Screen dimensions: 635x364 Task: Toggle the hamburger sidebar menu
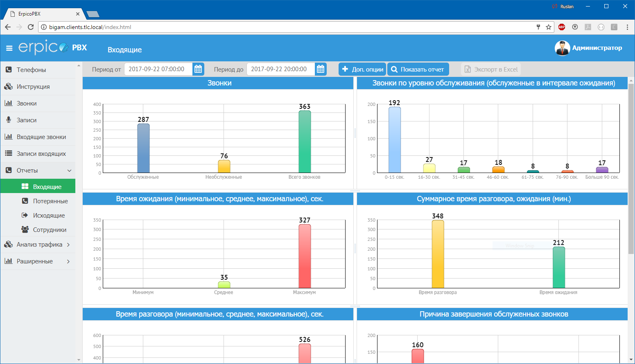coord(9,48)
